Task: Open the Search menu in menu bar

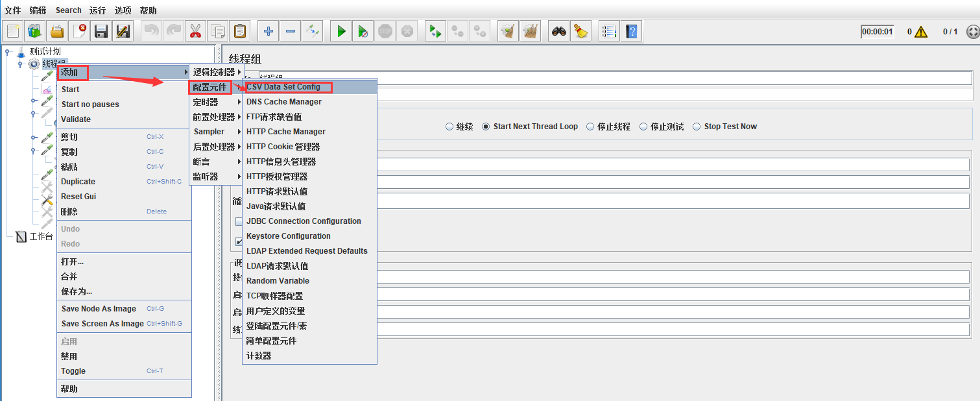Action: 68,10
